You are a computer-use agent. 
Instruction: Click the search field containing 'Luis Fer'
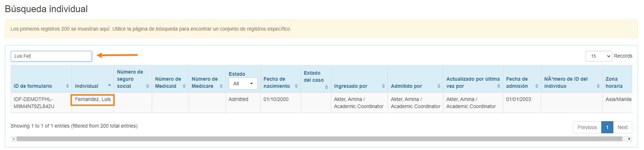pyautogui.click(x=51, y=56)
